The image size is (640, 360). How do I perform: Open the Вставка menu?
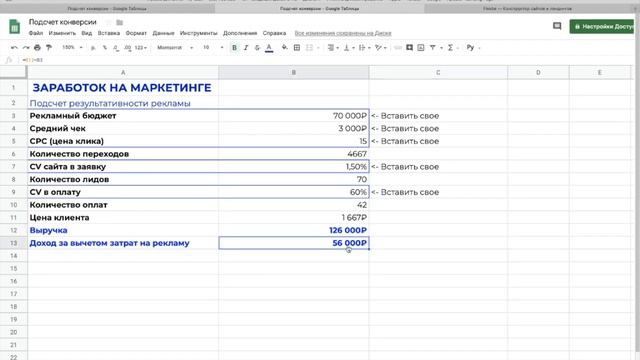point(109,33)
